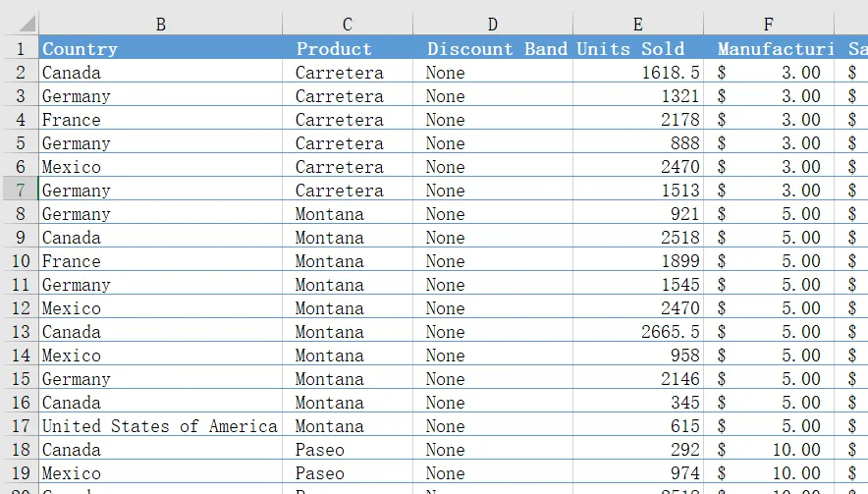Select row 17 header

[19, 425]
